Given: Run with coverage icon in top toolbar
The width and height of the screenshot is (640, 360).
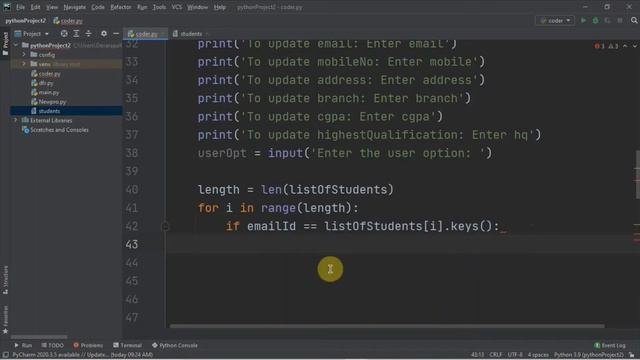Looking at the screenshot, I should [608, 20].
